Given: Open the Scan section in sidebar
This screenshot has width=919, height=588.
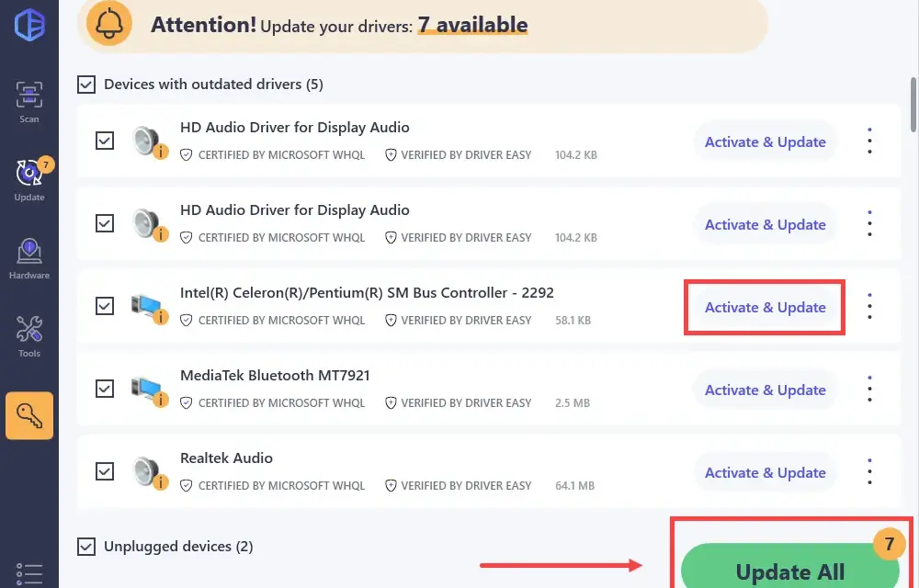Looking at the screenshot, I should [x=29, y=102].
